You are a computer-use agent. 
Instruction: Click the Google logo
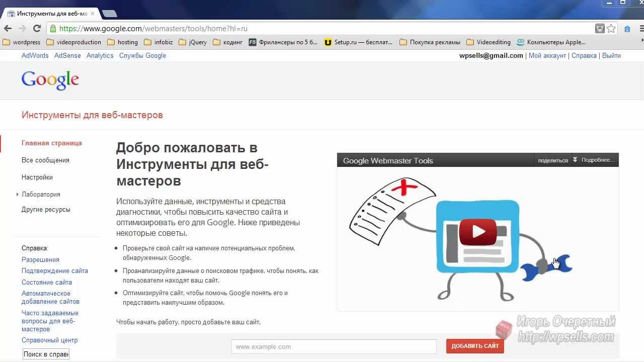click(50, 80)
